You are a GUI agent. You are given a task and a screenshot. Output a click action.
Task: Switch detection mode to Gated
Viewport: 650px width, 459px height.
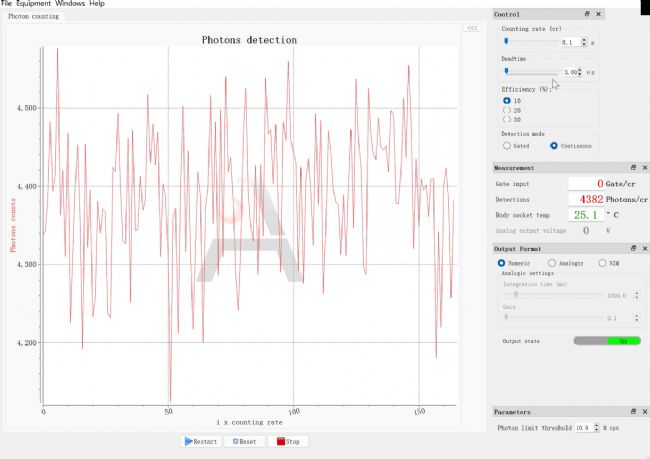[x=507, y=146]
